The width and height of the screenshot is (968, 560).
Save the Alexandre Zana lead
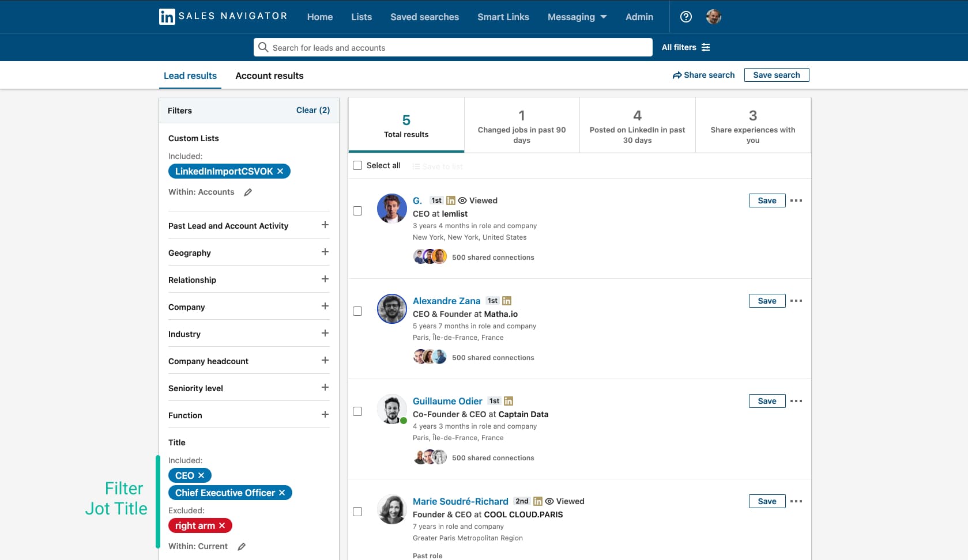coord(767,301)
